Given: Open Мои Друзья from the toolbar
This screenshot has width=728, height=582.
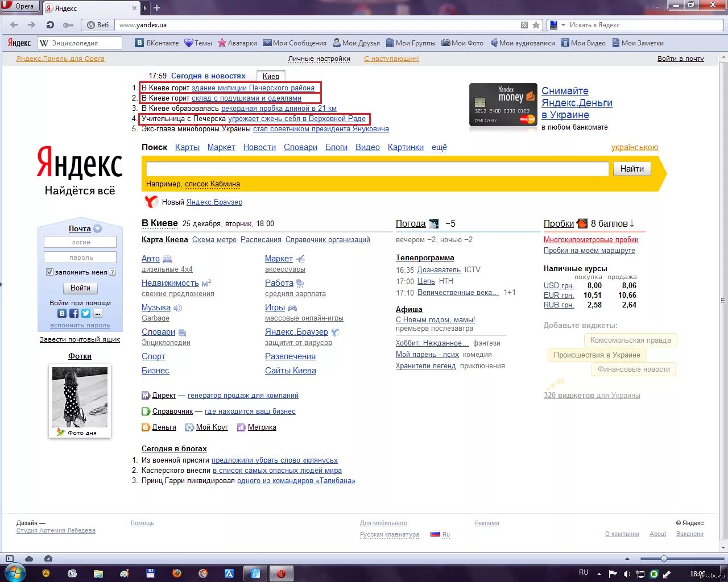Looking at the screenshot, I should pyautogui.click(x=355, y=43).
